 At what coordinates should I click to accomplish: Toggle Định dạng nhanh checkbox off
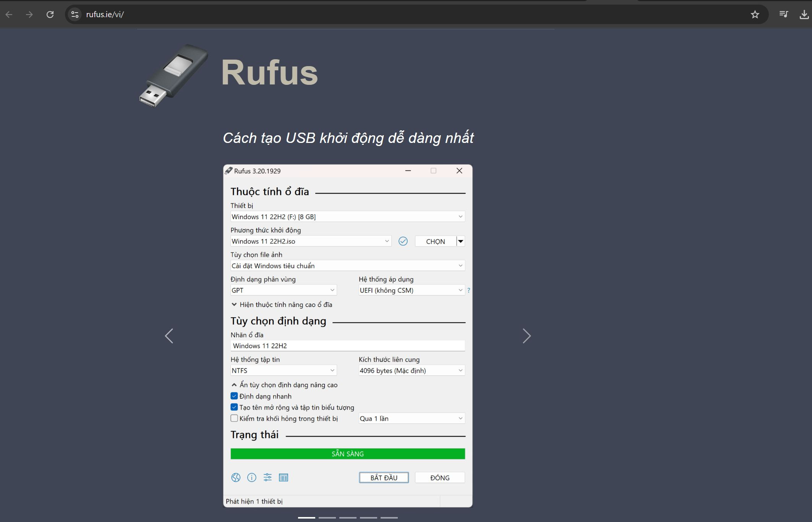click(x=233, y=396)
